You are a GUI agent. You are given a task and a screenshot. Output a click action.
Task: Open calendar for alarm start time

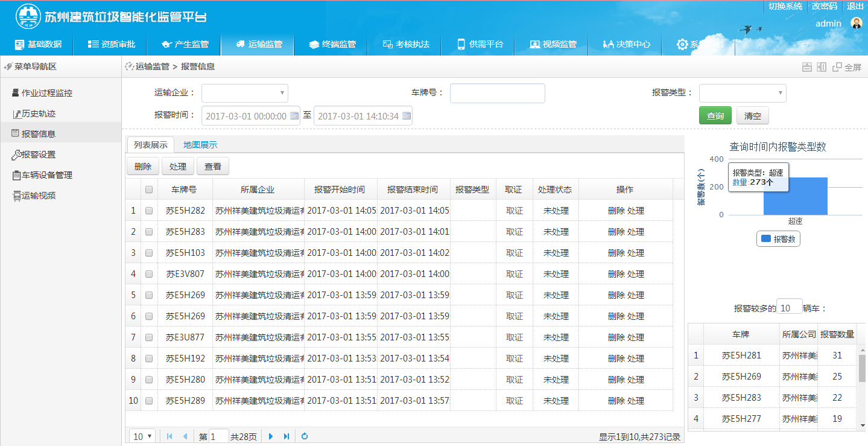[294, 116]
